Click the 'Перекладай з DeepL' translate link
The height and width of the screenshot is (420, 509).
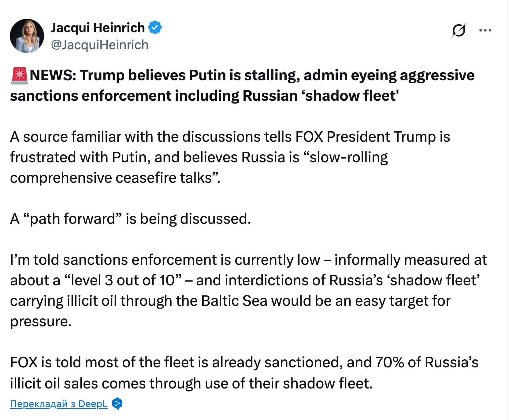pos(59,404)
